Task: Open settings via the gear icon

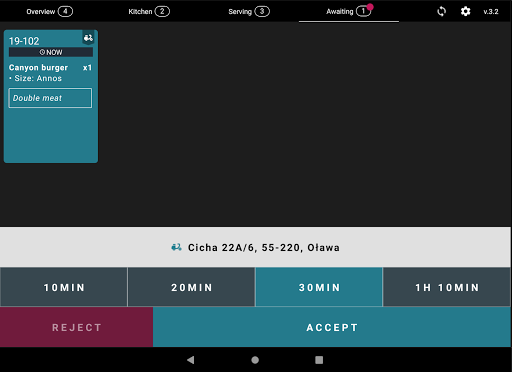Action: pyautogui.click(x=465, y=11)
